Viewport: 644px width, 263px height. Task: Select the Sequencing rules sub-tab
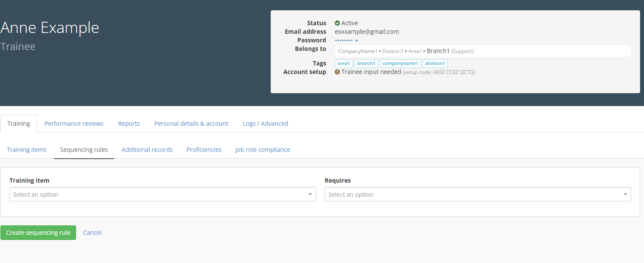[x=84, y=150]
